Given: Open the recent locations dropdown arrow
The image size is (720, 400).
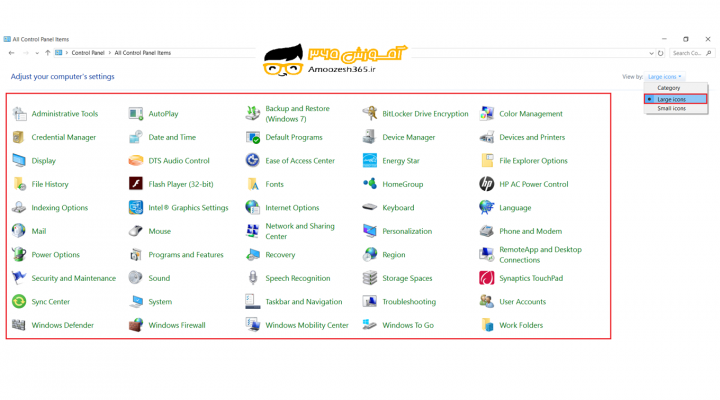Looking at the screenshot, I should pos(37,53).
